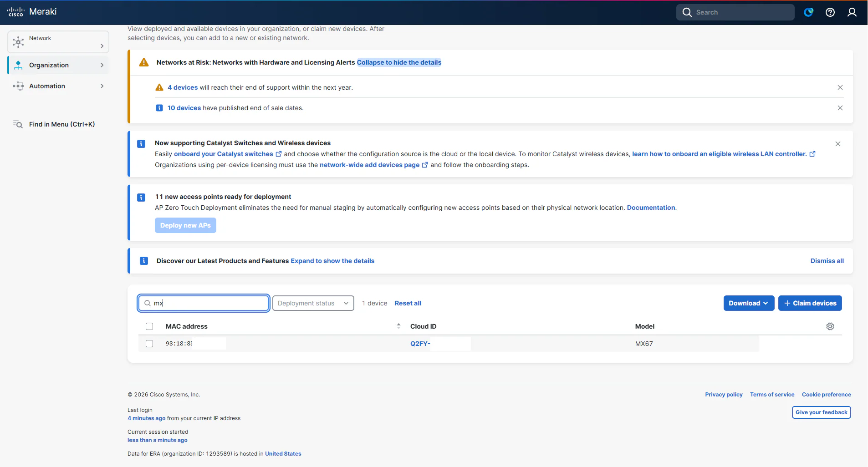Click external link icon after wireless LAN controller
868x467 pixels.
coord(812,154)
